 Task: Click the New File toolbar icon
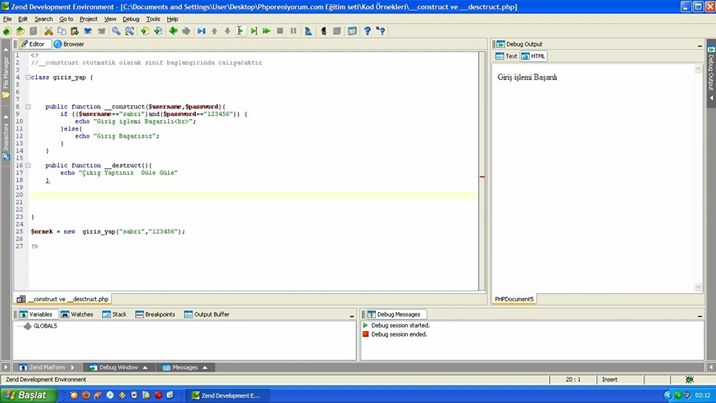click(x=6, y=31)
